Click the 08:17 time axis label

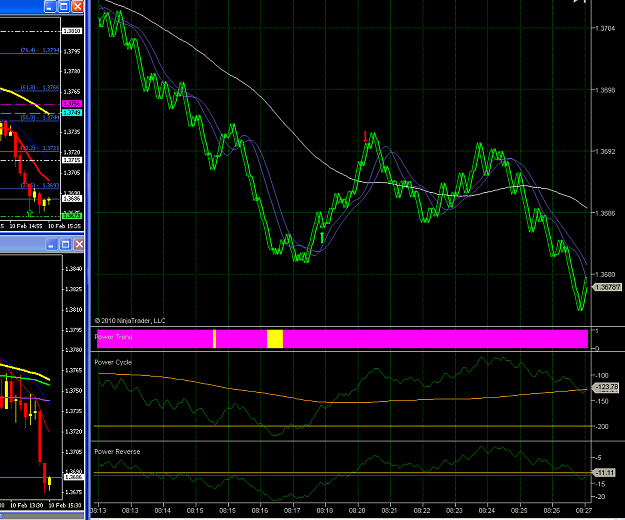[292, 510]
